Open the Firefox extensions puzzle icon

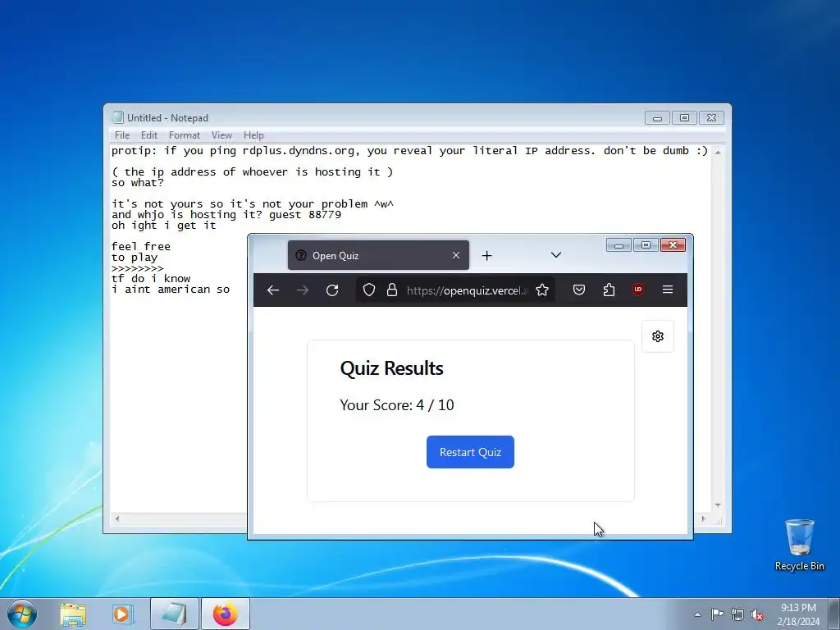tap(609, 290)
